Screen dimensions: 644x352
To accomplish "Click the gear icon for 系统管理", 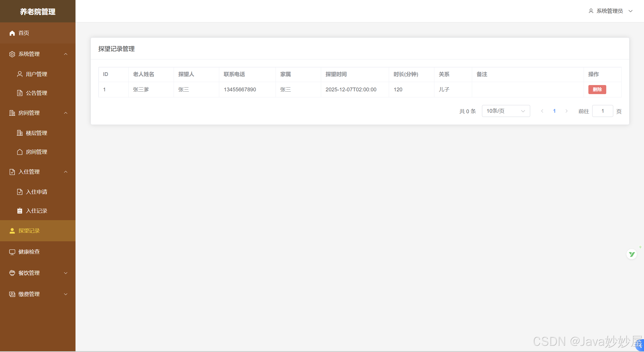I will pyautogui.click(x=12, y=54).
